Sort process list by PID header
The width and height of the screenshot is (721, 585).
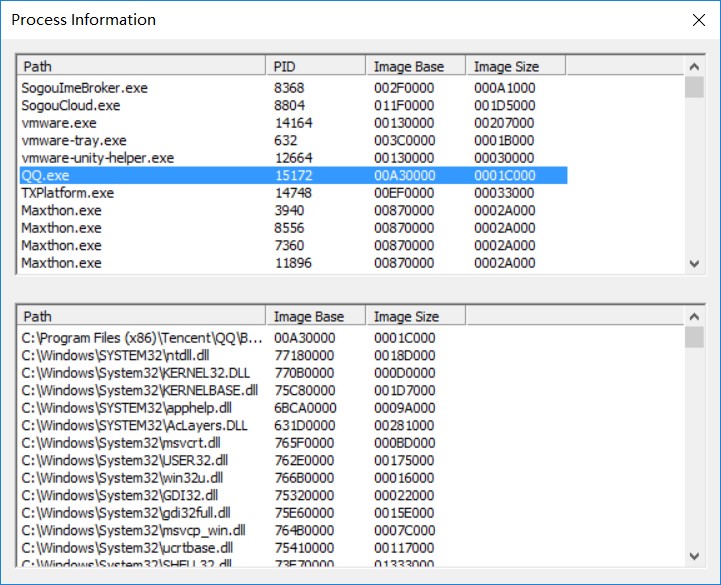pos(315,66)
